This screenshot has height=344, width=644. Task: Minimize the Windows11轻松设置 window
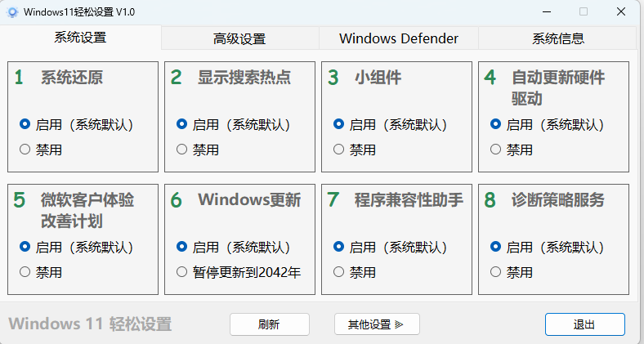[x=546, y=12]
